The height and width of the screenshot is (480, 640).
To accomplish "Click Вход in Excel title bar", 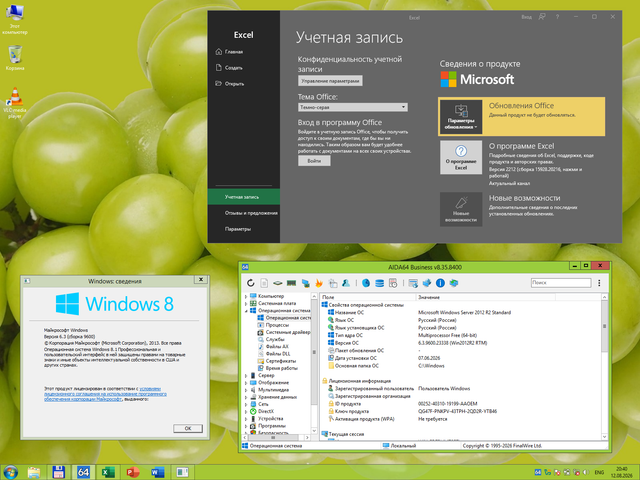I will click(527, 17).
